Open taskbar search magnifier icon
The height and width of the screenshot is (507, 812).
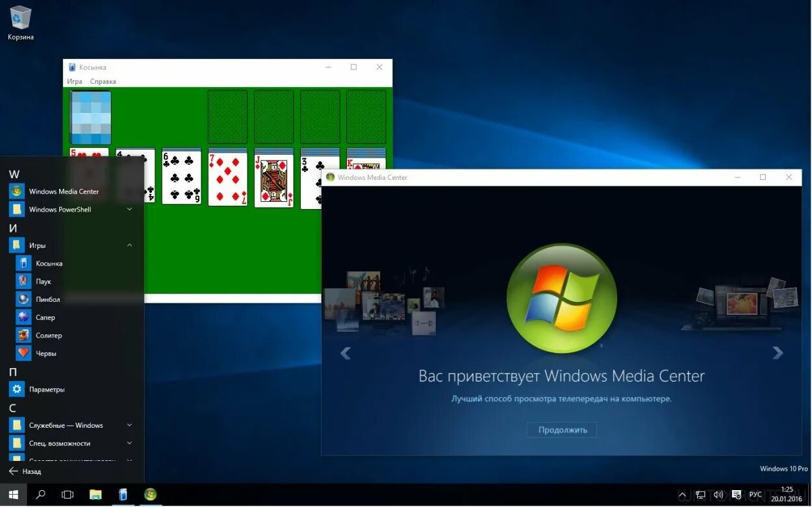(x=40, y=495)
